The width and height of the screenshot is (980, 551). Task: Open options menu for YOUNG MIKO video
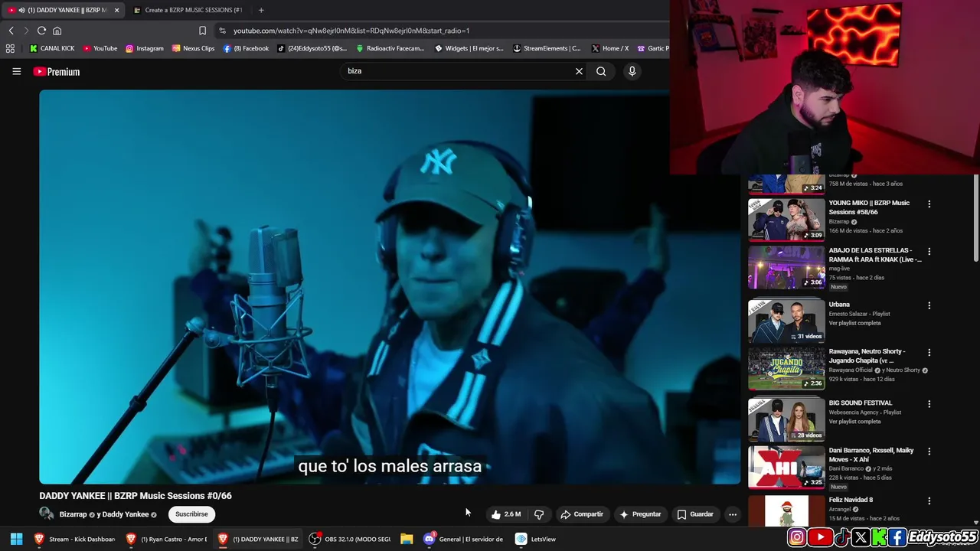coord(929,204)
